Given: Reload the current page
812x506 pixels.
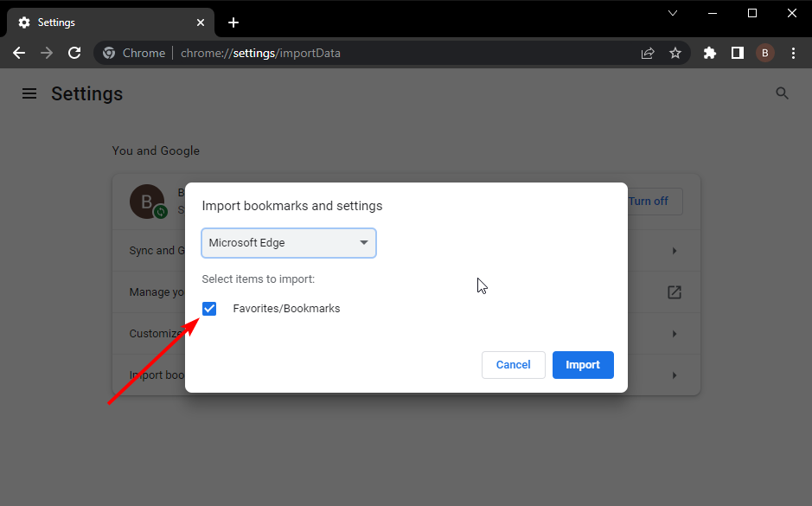Looking at the screenshot, I should tap(74, 53).
